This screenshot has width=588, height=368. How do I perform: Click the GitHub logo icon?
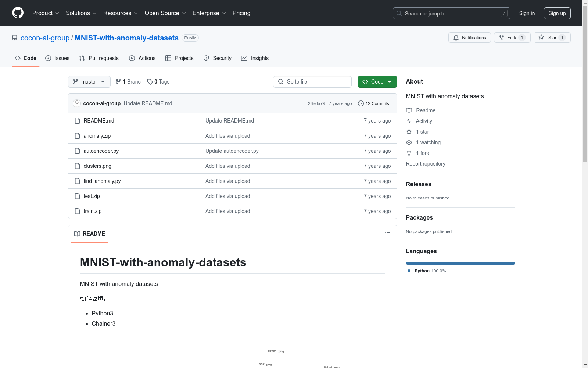click(x=18, y=13)
